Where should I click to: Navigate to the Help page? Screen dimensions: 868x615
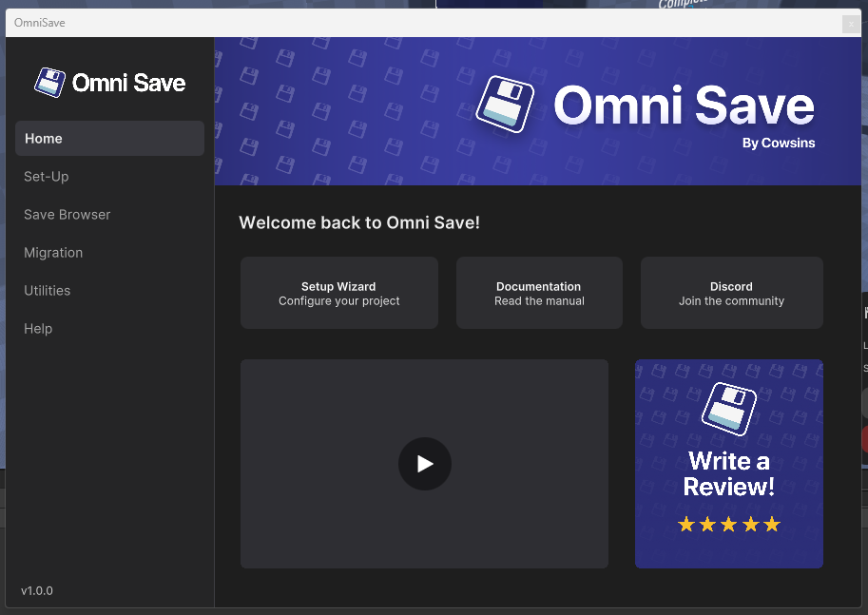[38, 329]
